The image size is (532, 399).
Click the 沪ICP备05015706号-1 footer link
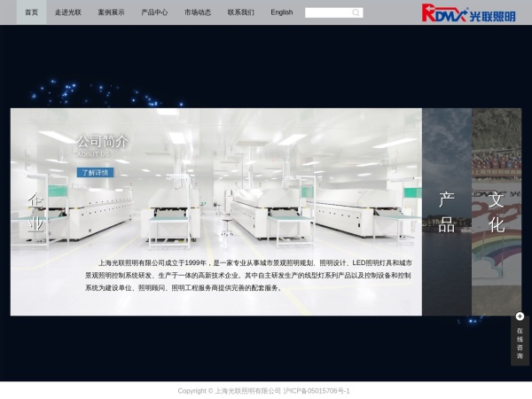click(317, 390)
